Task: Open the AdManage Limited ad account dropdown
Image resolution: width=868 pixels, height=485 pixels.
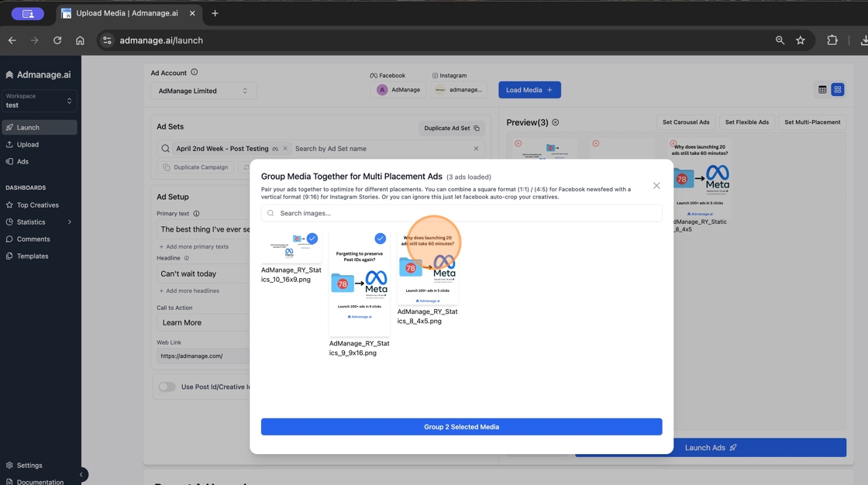Action: tap(203, 91)
